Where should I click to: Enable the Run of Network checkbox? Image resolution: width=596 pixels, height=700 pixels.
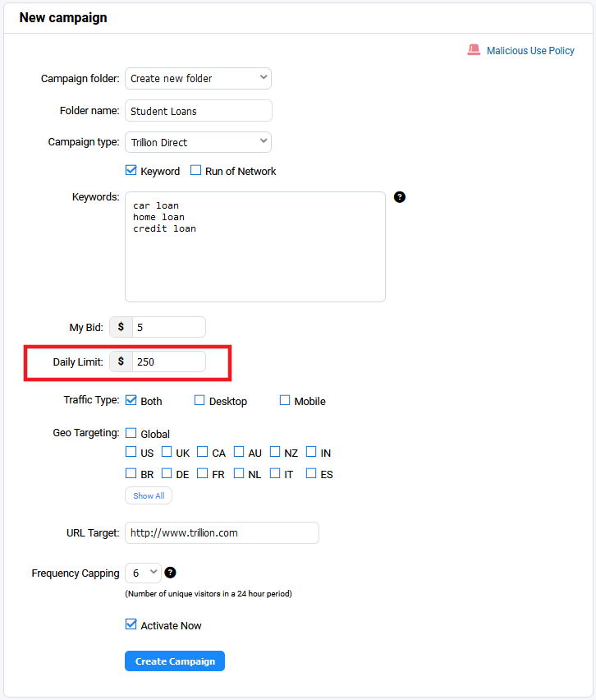click(195, 170)
